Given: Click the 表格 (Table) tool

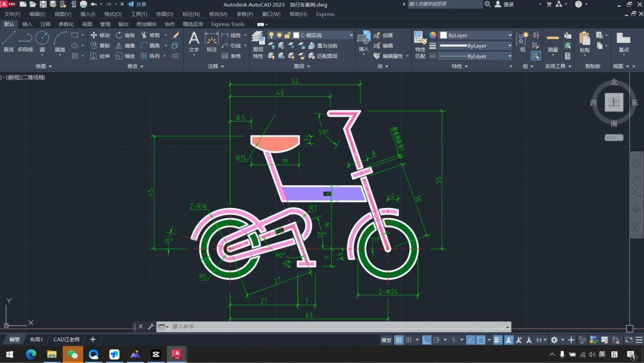Looking at the screenshot, I should pyautogui.click(x=231, y=56).
